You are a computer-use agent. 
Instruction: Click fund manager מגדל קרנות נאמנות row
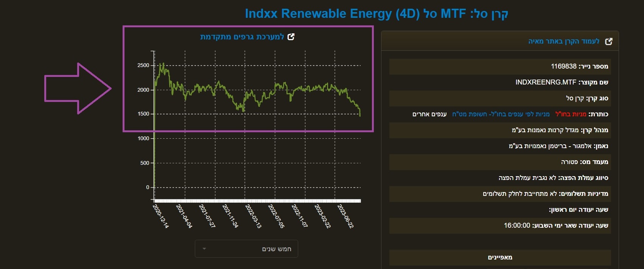pyautogui.click(x=500, y=130)
